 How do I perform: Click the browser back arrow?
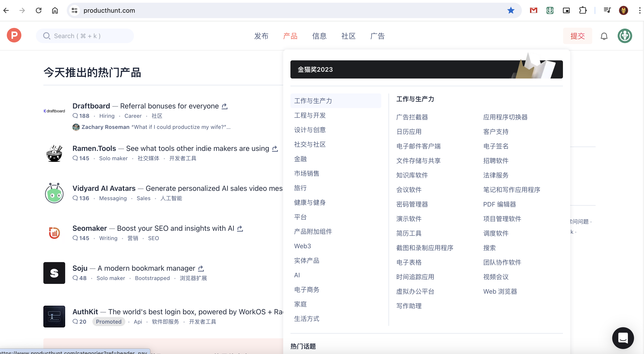pos(6,10)
